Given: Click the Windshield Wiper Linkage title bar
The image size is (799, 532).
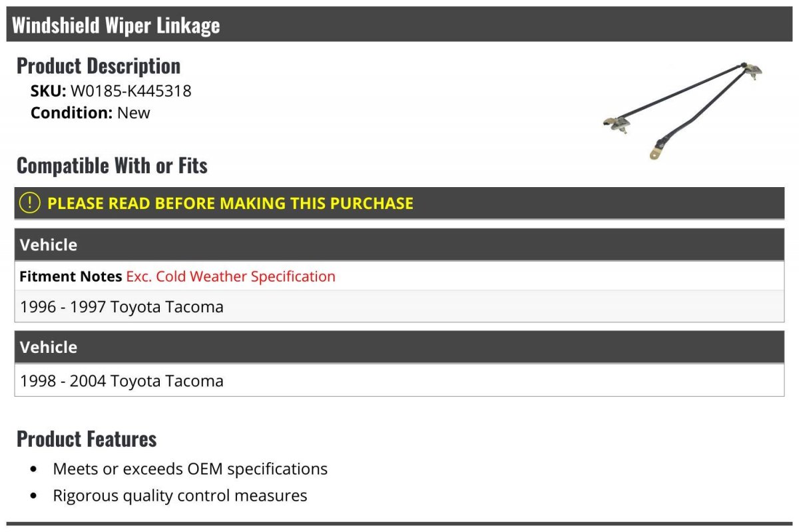Looking at the screenshot, I should click(116, 25).
